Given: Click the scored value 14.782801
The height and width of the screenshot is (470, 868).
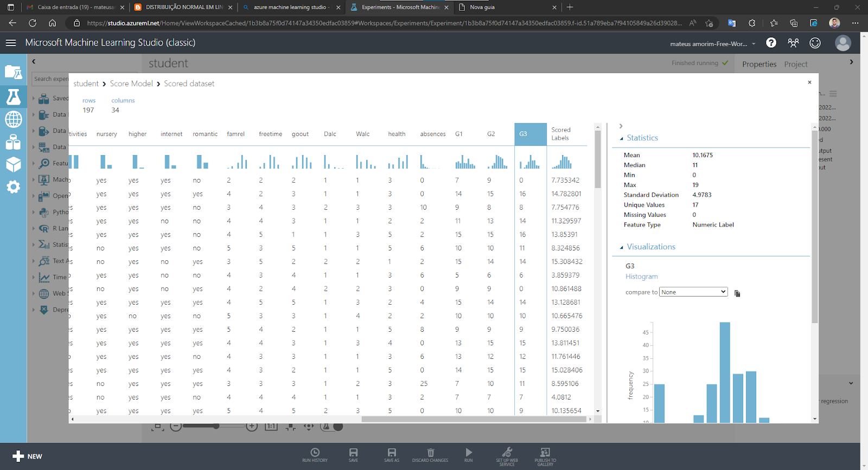Looking at the screenshot, I should pyautogui.click(x=566, y=194).
